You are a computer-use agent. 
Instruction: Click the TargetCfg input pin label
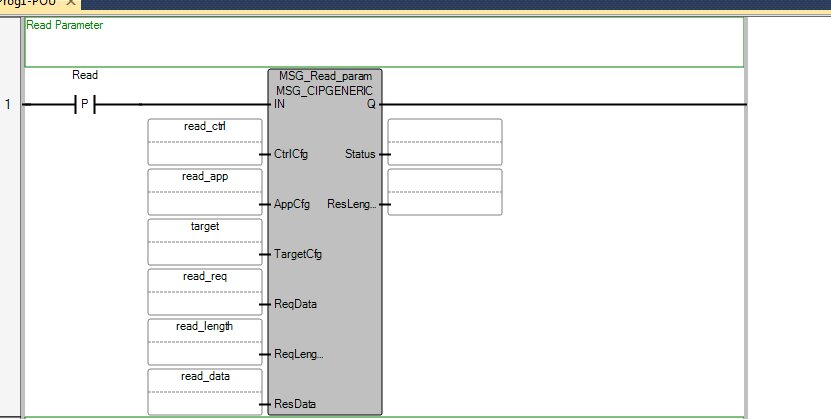tap(298, 254)
